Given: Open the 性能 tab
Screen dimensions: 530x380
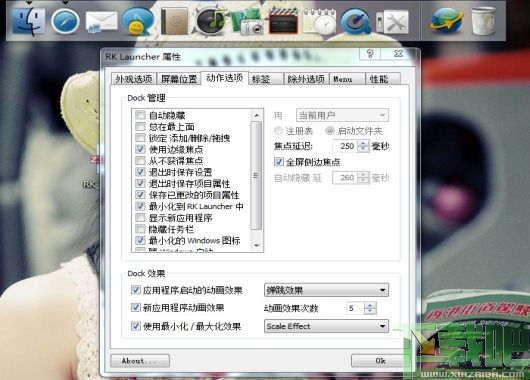Looking at the screenshot, I should [383, 79].
